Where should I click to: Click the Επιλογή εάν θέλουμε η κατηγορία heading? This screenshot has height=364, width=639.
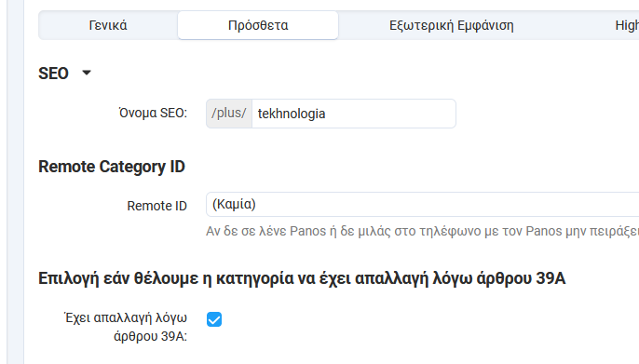[302, 279]
